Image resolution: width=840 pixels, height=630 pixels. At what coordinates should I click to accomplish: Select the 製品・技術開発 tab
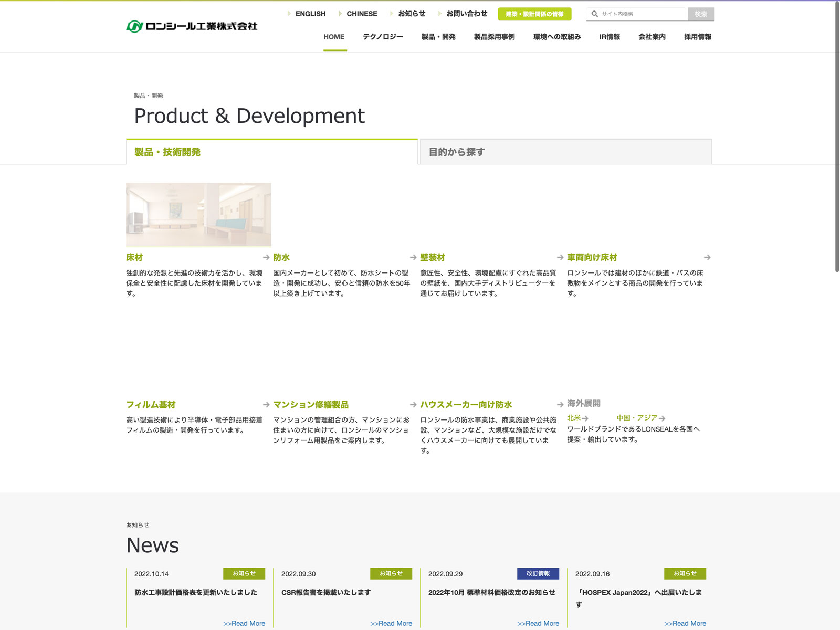tap(272, 152)
